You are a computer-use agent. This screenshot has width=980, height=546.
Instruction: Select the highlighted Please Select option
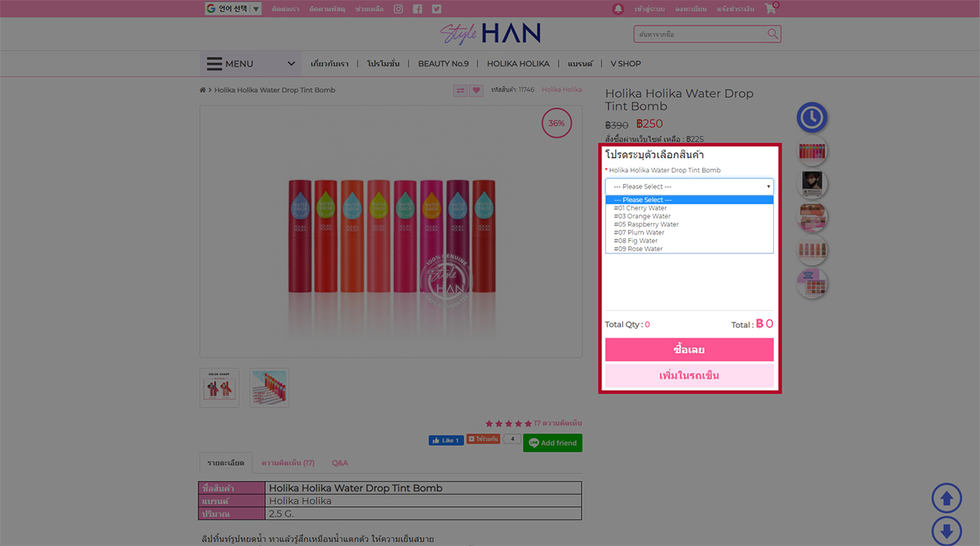(x=690, y=200)
